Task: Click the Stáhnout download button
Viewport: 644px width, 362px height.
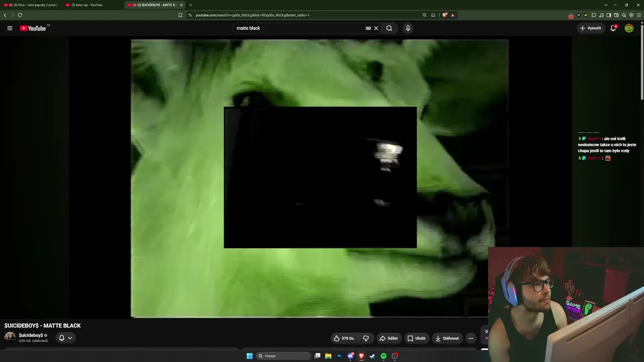Action: point(447,338)
